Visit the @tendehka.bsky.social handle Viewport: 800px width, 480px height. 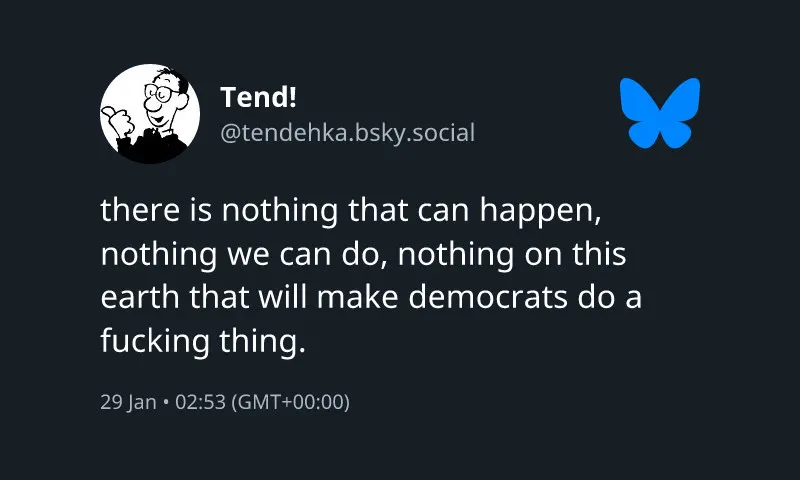pyautogui.click(x=347, y=132)
